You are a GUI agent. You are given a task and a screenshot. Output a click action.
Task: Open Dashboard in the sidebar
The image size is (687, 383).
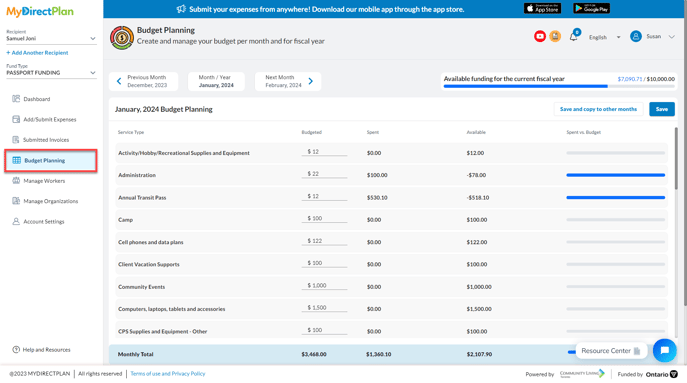37,99
